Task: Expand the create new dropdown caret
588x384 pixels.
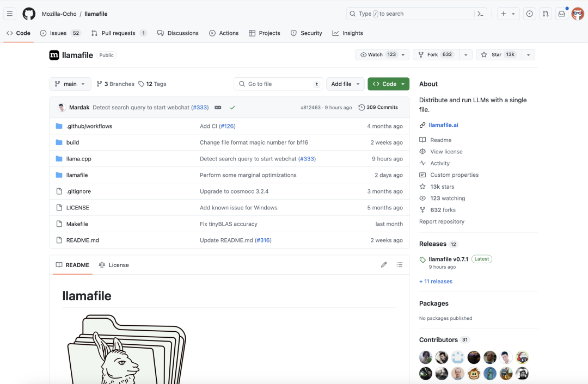Action: 513,14
